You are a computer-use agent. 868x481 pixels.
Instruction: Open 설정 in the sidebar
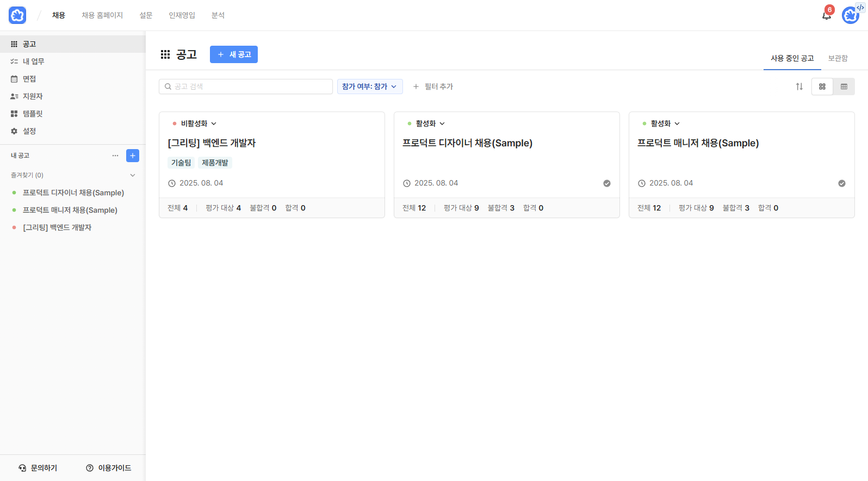(x=72, y=131)
